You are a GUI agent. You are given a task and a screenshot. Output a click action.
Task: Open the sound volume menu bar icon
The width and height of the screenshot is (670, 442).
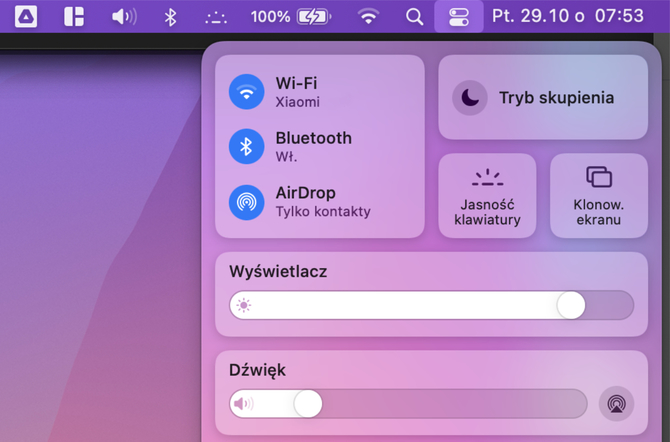(124, 17)
